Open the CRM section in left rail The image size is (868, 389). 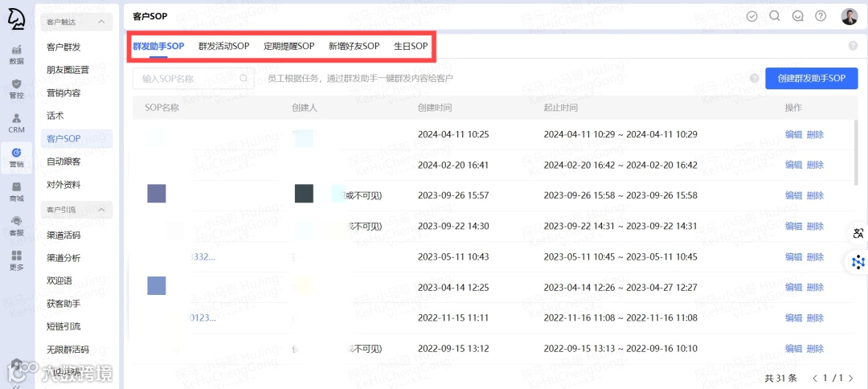pos(17,123)
